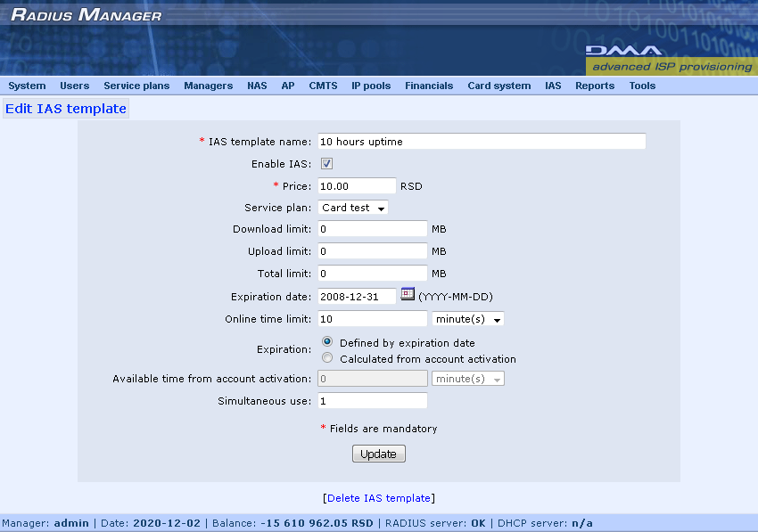Image resolution: width=758 pixels, height=532 pixels.
Task: Click the RADIUS server OK status
Action: click(435, 523)
